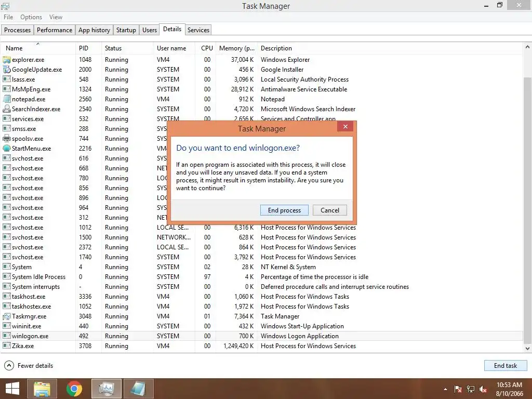This screenshot has height=399, width=532.
Task: Click the SearchIndexer.exe magnifier icon
Action: click(6, 109)
